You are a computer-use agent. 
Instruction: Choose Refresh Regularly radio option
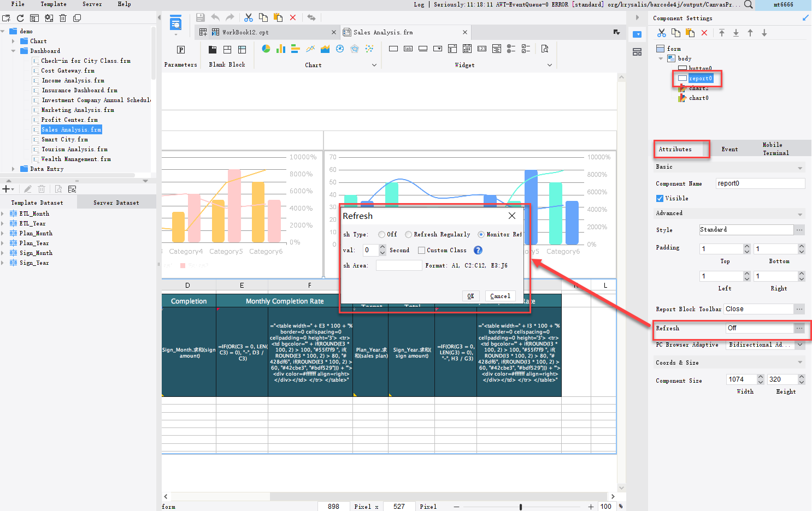(x=408, y=235)
